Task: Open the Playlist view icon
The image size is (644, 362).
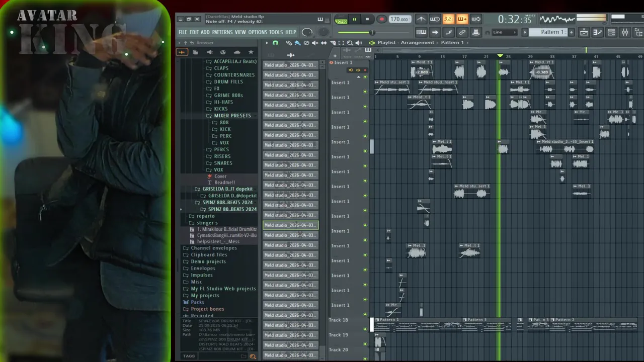Action: (584, 32)
